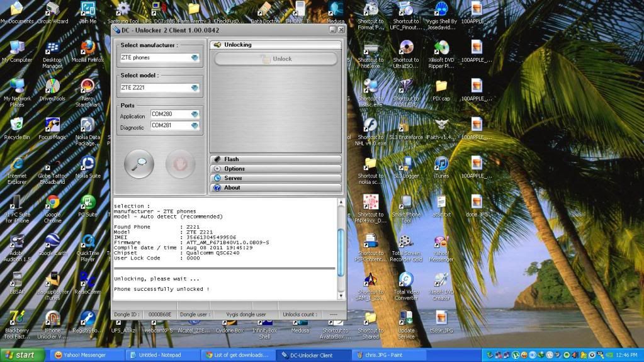The image size is (644, 362).
Task: Select Adobe Audition 1.5 desktop icon
Action: (17, 248)
